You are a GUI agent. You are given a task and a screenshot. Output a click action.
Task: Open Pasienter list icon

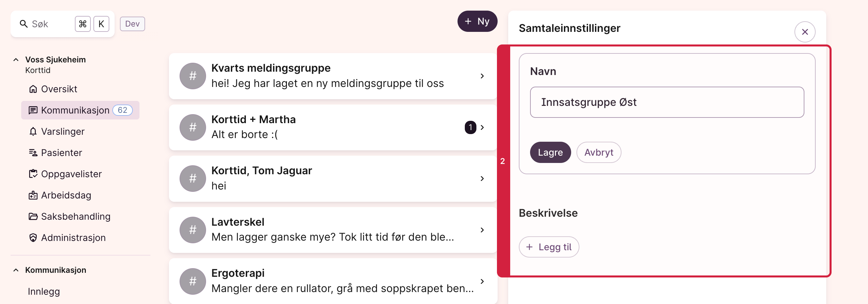(33, 153)
